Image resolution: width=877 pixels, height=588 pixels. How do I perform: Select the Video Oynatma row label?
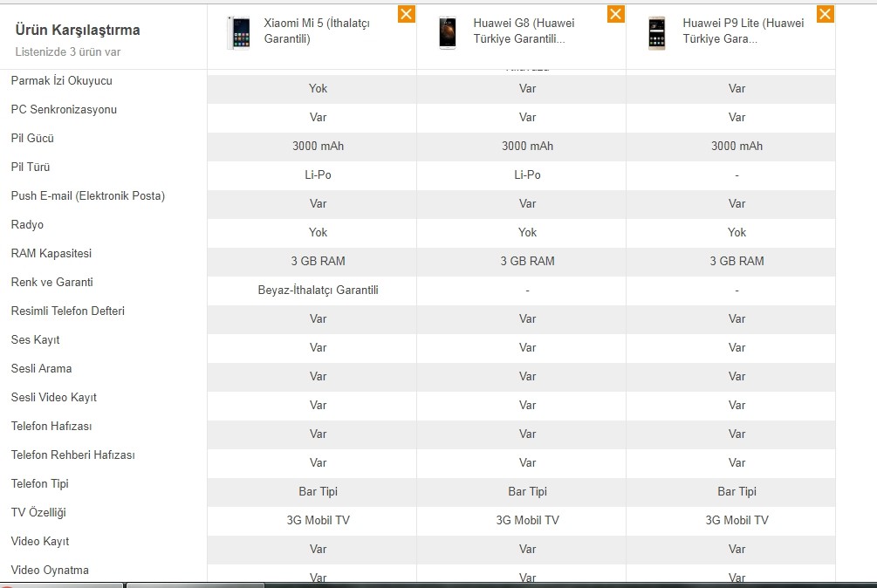click(50, 570)
